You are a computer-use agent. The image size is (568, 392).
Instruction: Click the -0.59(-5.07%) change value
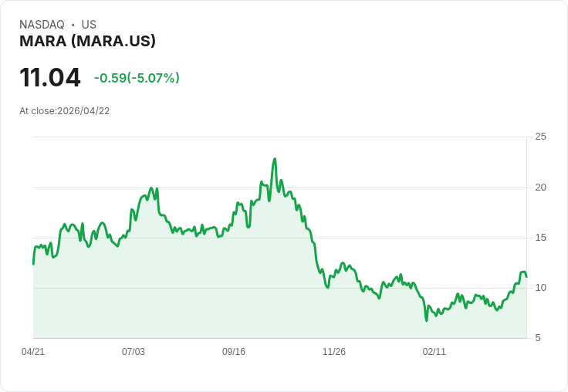[137, 78]
